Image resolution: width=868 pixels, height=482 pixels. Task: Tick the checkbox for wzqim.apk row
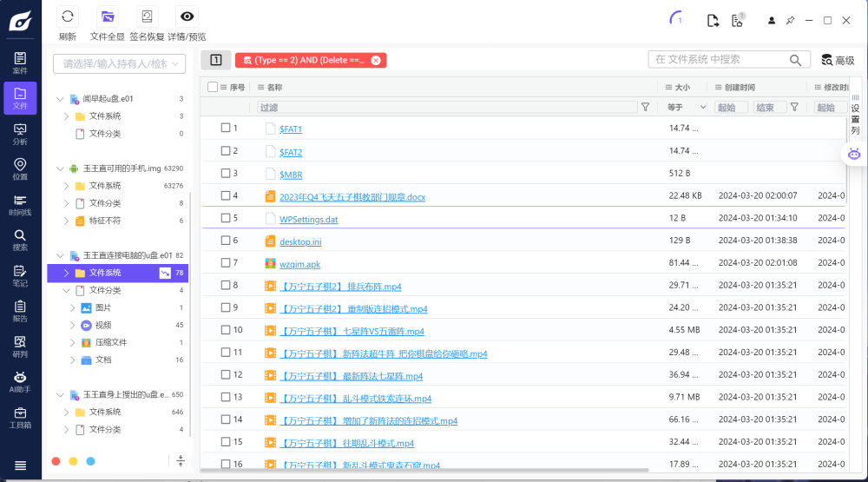tap(226, 263)
